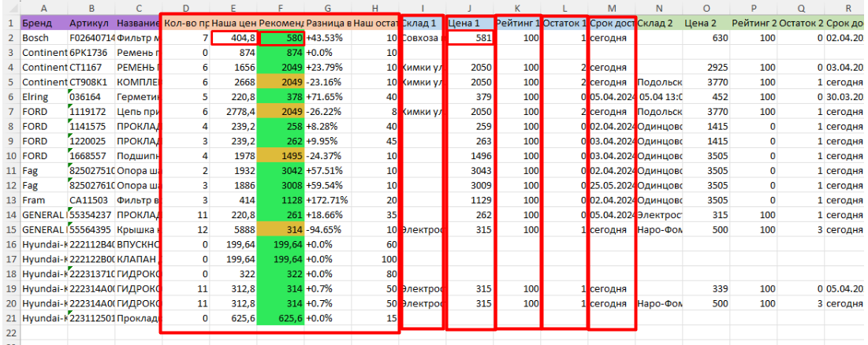Select article cell '1668557'
This screenshot has height=345, width=868.
(91, 155)
